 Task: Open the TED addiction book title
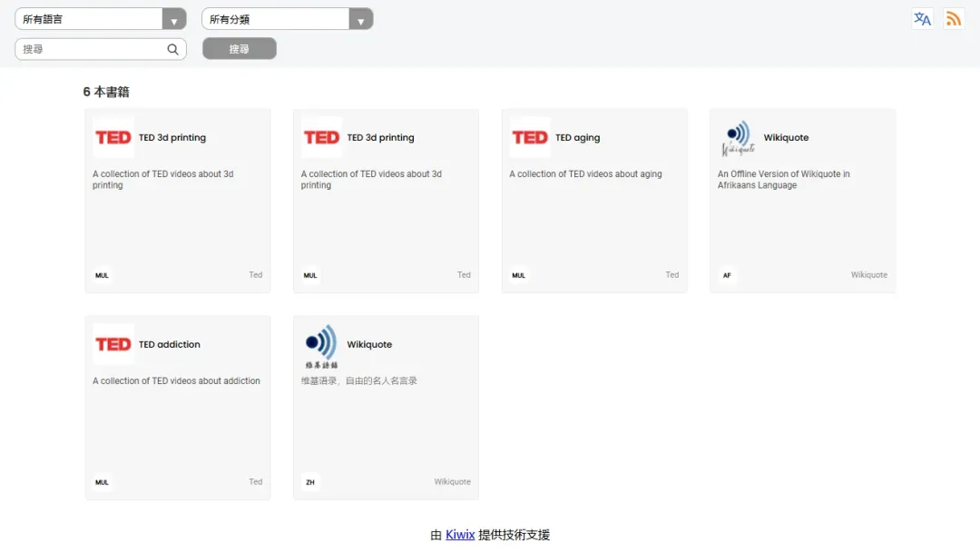tap(169, 345)
